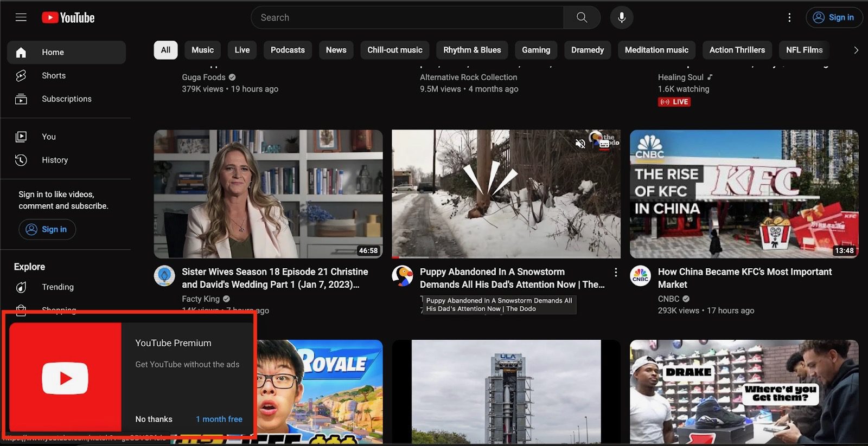Open watch History in sidebar
Viewport: 868px width, 446px height.
(x=54, y=160)
